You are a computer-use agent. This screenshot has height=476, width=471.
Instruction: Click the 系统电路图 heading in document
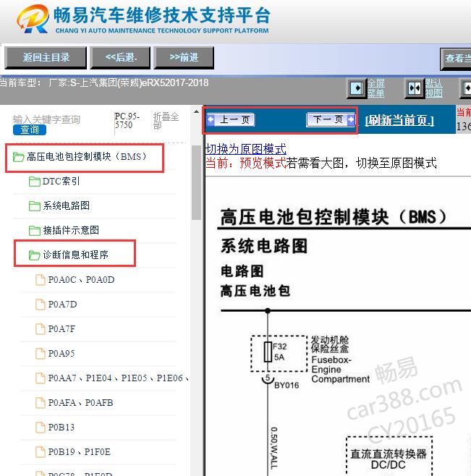264,245
